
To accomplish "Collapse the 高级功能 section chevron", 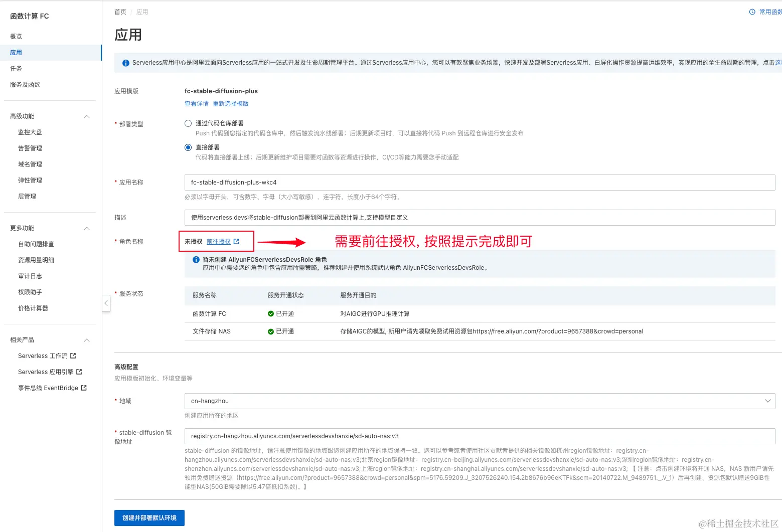I will point(87,117).
